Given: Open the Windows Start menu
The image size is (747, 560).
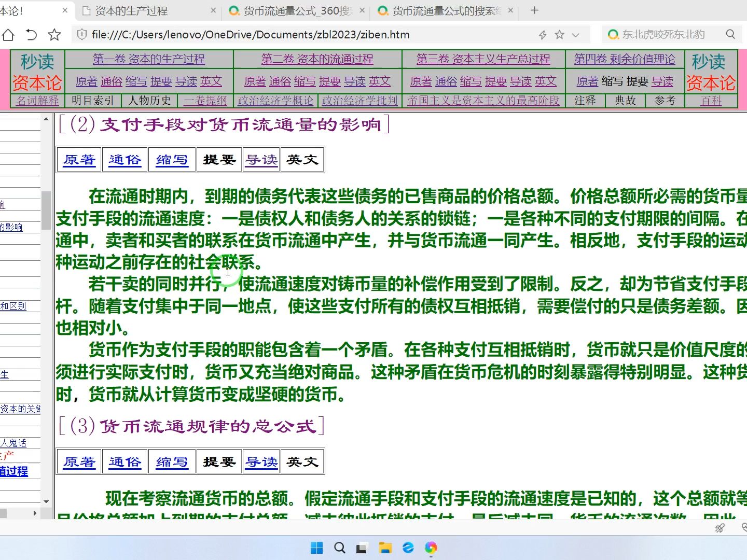Looking at the screenshot, I should (x=316, y=548).
